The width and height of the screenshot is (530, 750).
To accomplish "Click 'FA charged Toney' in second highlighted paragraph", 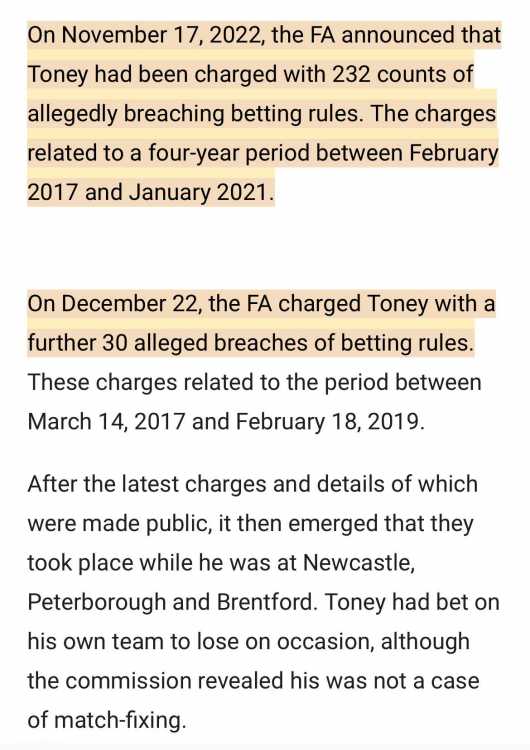I will coord(337,304).
